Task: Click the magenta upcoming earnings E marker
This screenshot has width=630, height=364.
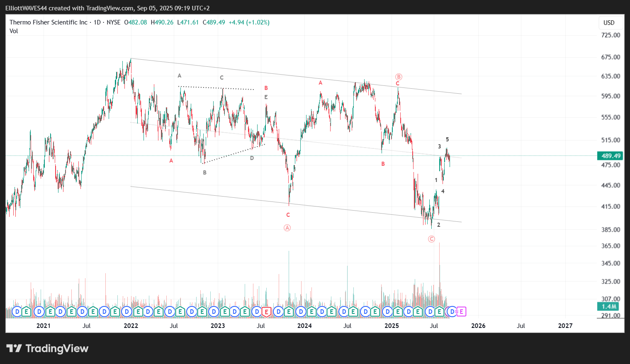Action: pyautogui.click(x=461, y=312)
